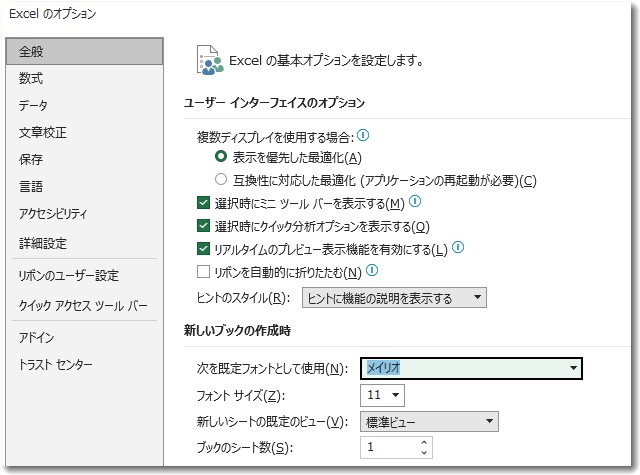Open クイック アクセス ツール バー in sidebar
640x475 pixels.
(x=84, y=305)
